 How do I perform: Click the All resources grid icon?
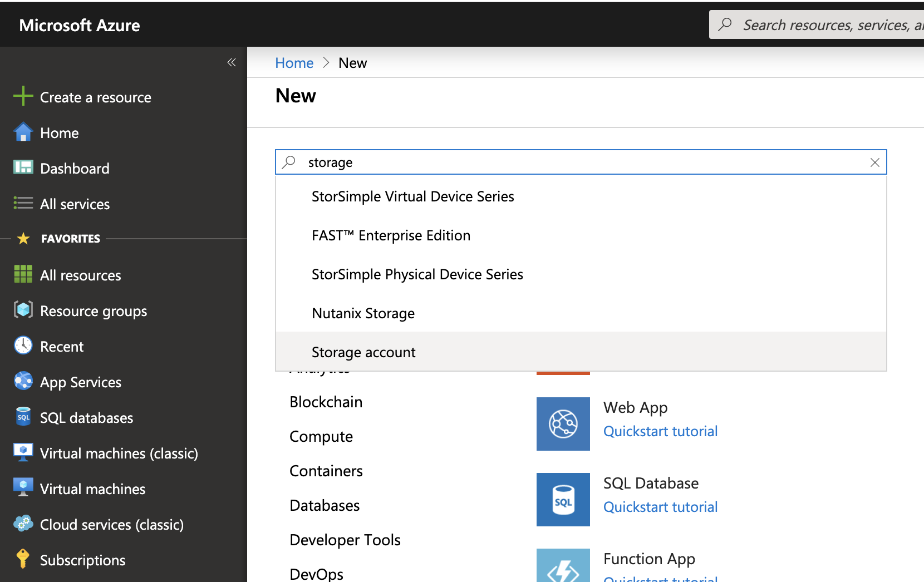23,274
